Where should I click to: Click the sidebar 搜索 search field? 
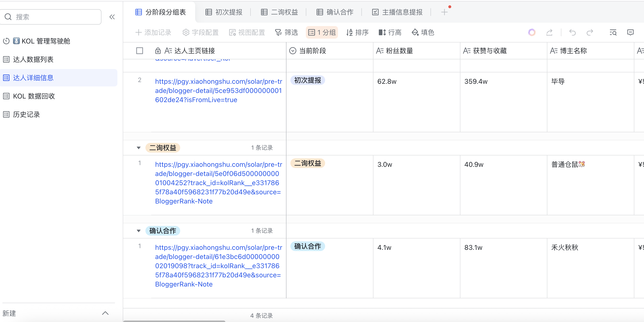(x=54, y=17)
